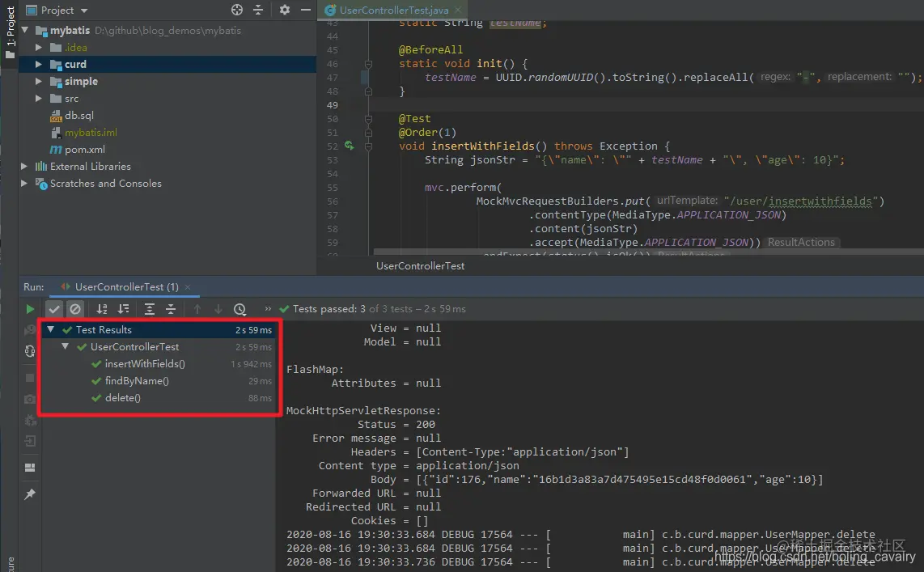
Task: Collapse the mybatis root folder
Action: click(x=25, y=30)
